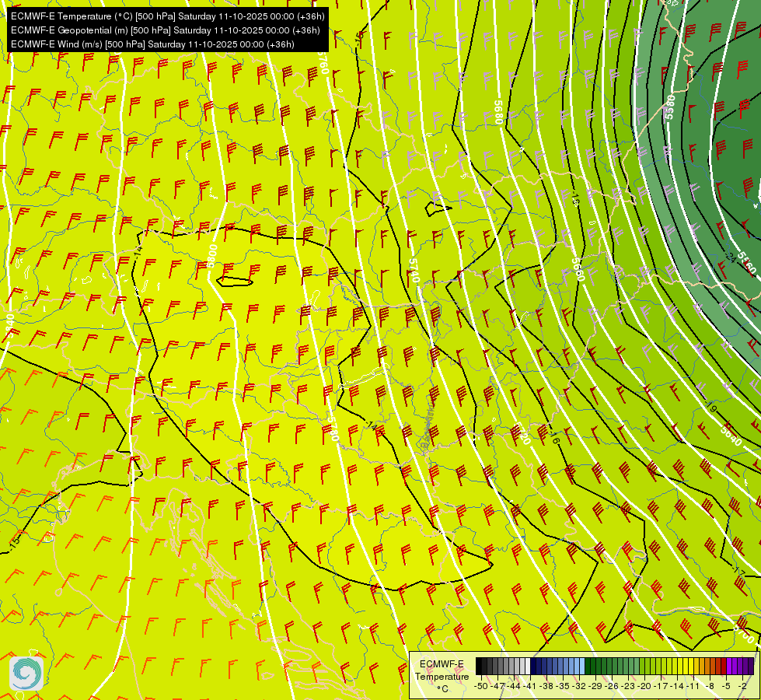Click the 5680 geopotential contour label

pyautogui.click(x=498, y=112)
